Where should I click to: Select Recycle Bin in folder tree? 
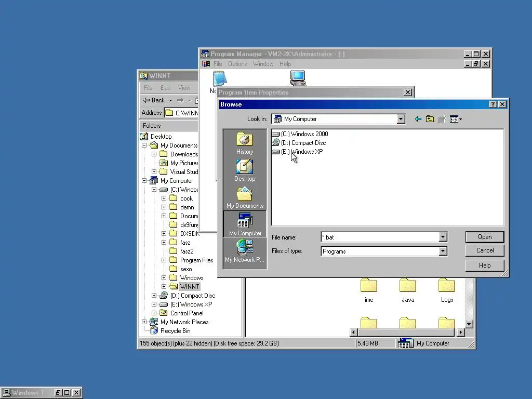175,331
